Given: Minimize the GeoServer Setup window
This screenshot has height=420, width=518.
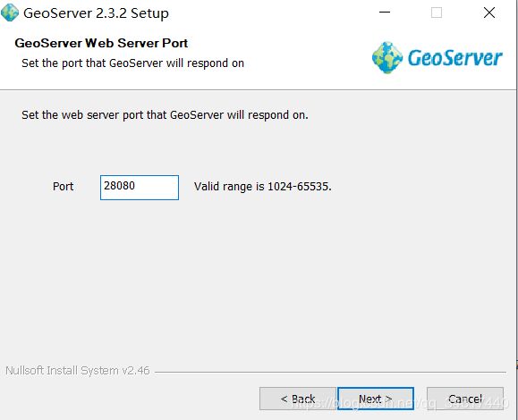Looking at the screenshot, I should pyautogui.click(x=384, y=13).
